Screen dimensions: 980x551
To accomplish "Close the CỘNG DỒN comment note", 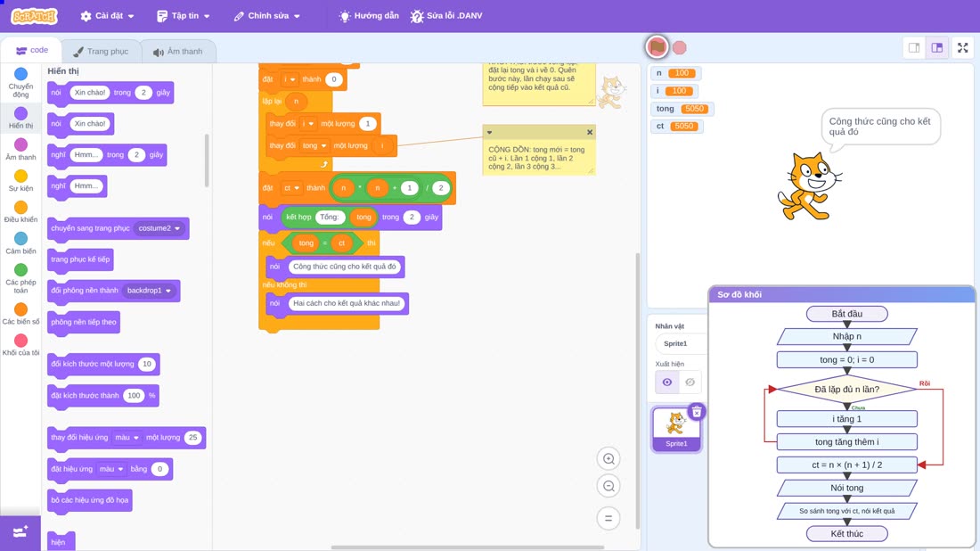I will (x=590, y=132).
